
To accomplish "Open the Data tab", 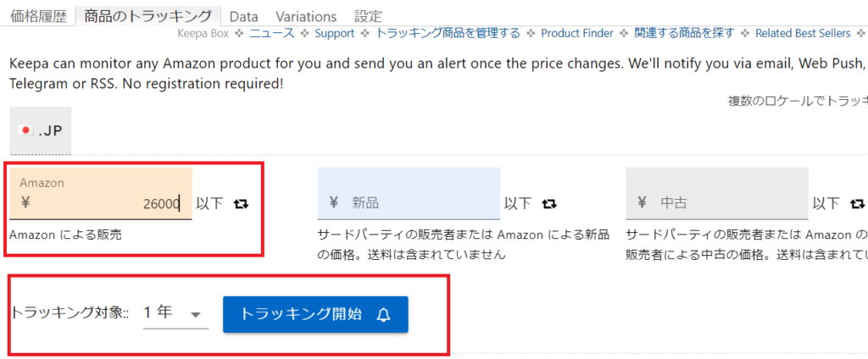I will click(243, 17).
